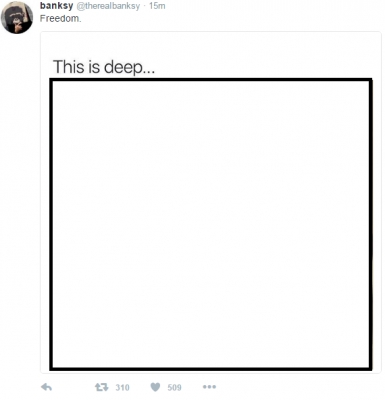
Task: Click inside the empty black-bordered square
Action: coord(211,224)
